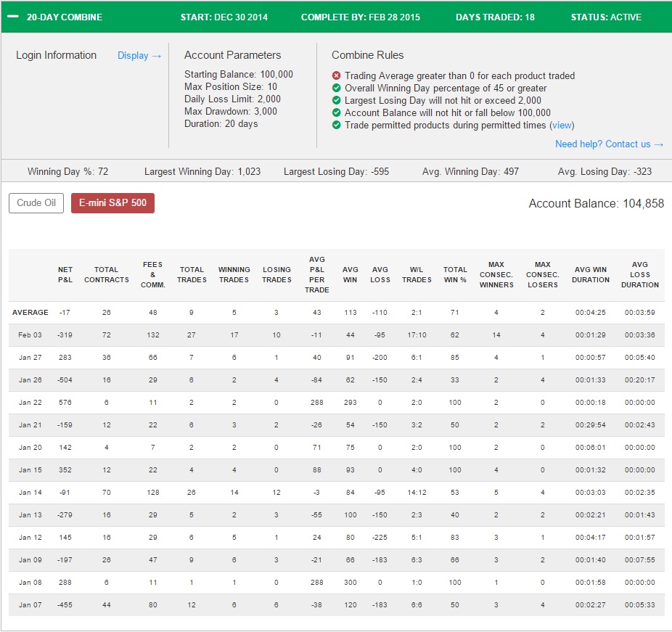Select the Jan 26 row date
This screenshot has height=632, width=672.
coord(30,380)
